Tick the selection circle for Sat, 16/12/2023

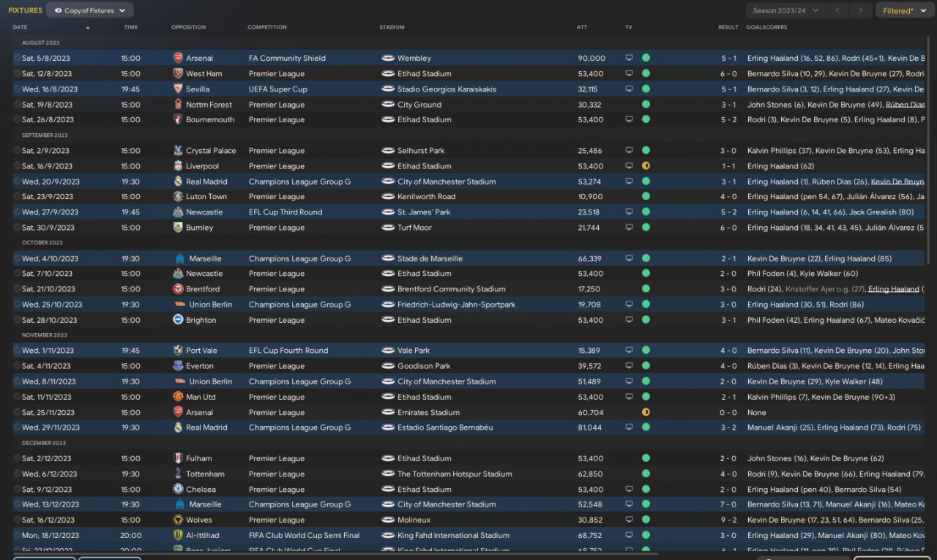[x=17, y=520]
